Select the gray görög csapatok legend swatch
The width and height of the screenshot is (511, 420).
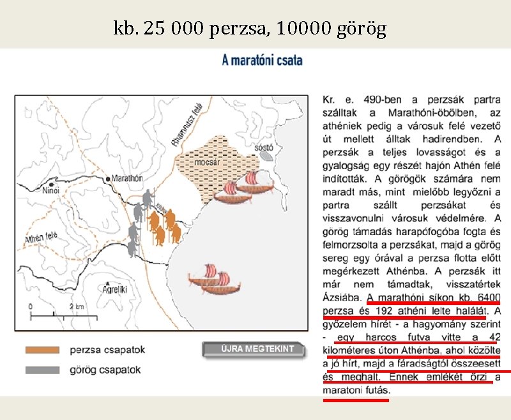pos(42,370)
